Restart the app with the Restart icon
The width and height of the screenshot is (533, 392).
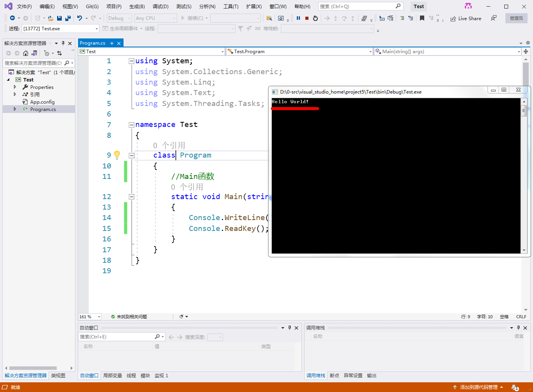tap(315, 18)
